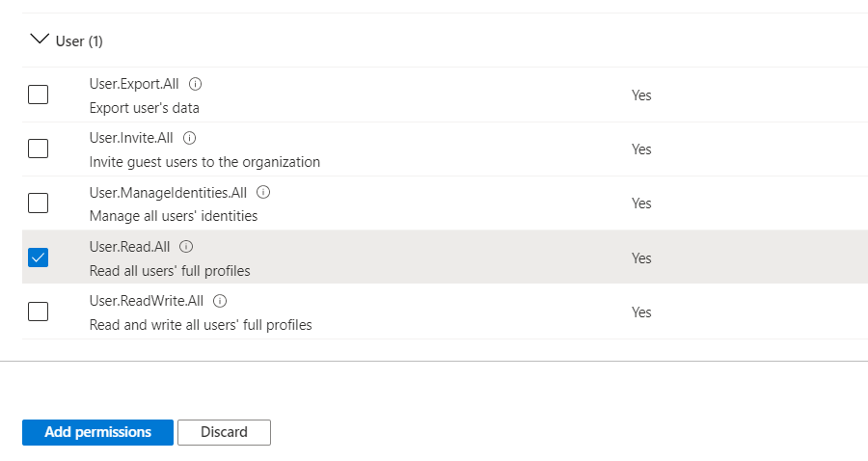Click info icon next to User.ManageIdentities.All
Viewport: 868px width, 461px height.
(263, 192)
